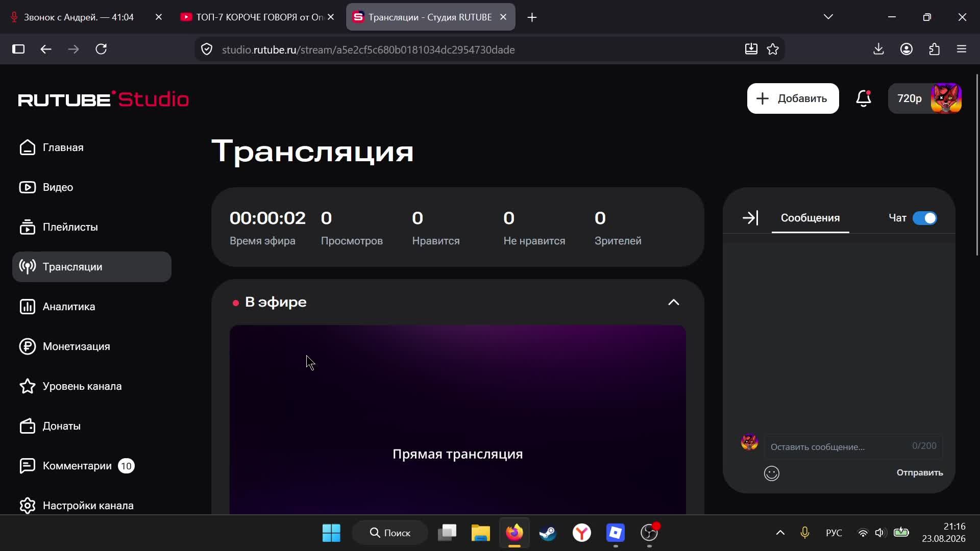Open the profile avatar menu

946,98
